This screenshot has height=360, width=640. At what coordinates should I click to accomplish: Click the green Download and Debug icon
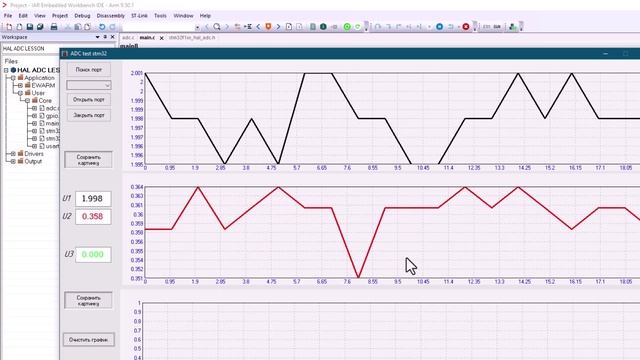point(347,27)
